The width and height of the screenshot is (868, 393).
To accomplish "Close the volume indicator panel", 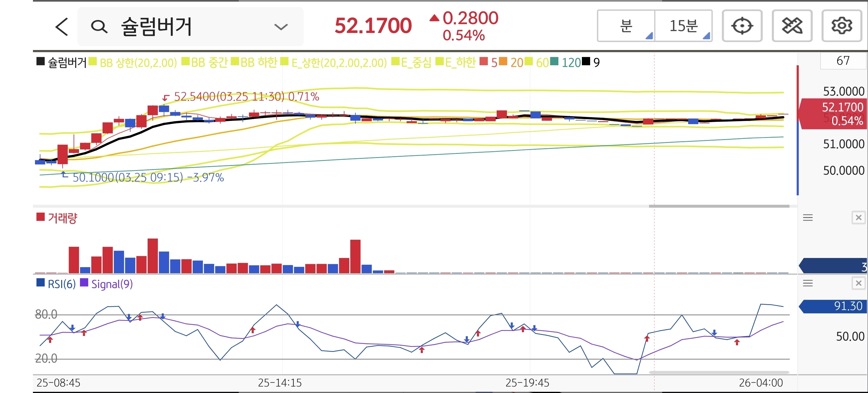I will [x=858, y=218].
